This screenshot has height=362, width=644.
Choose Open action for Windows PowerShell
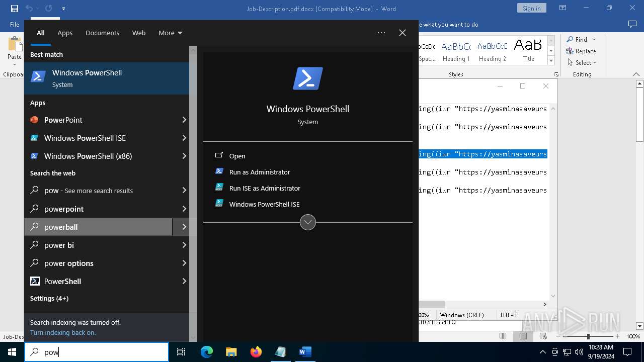coord(308,156)
